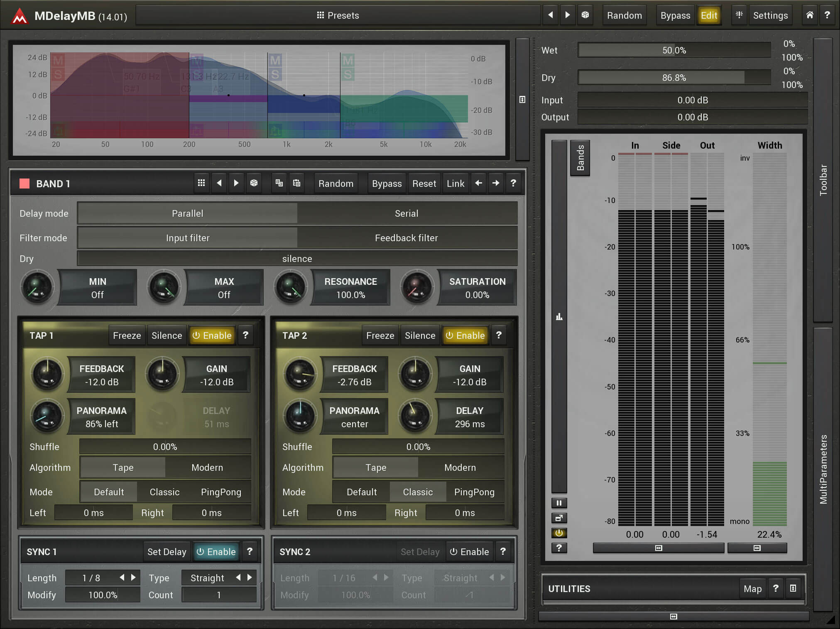This screenshot has height=629, width=840.
Task: Collapse the Utilities panel expander icon
Action: pos(793,588)
